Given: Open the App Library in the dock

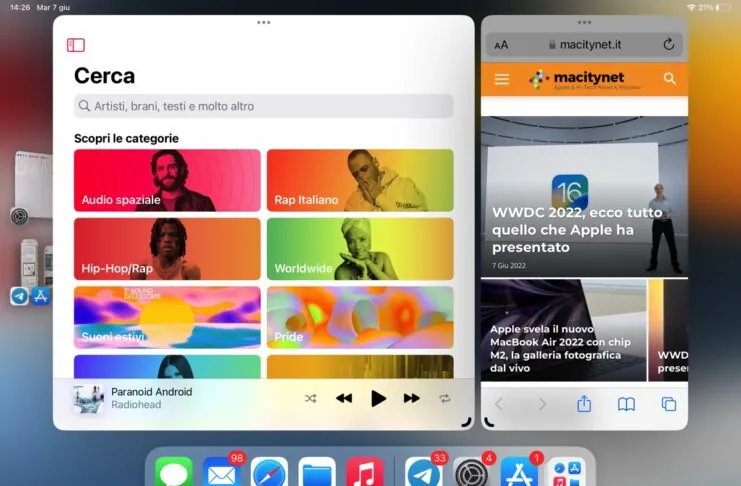Looking at the screenshot, I should point(567,472).
